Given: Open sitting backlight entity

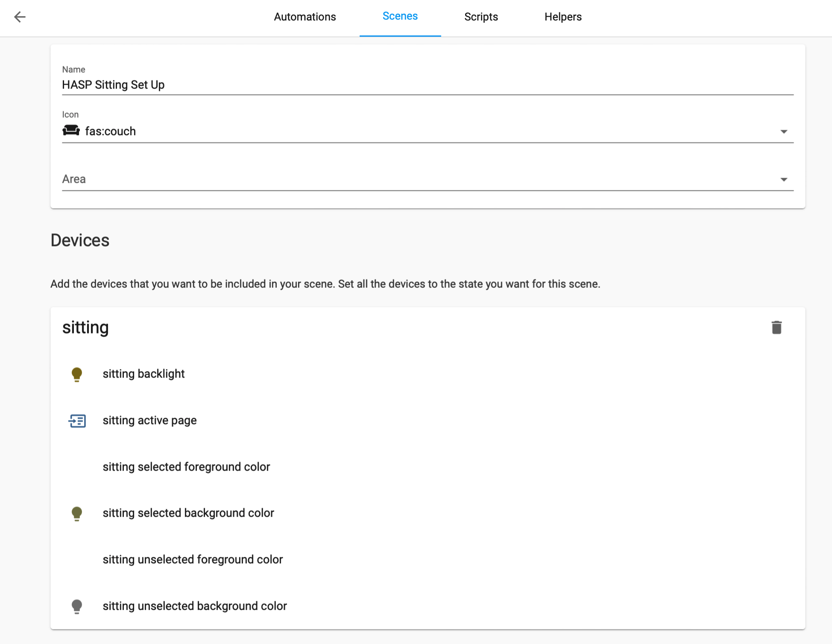Looking at the screenshot, I should [144, 374].
